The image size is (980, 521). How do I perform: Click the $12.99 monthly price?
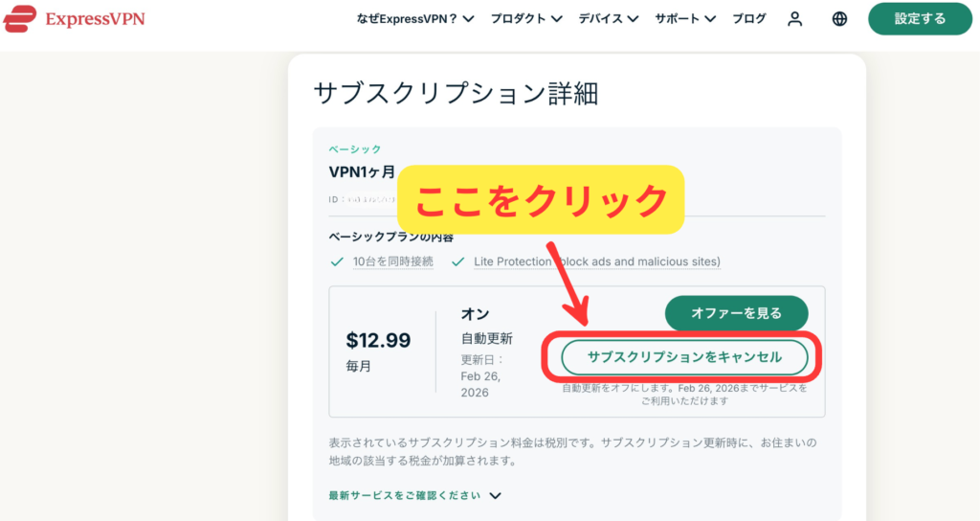click(378, 340)
